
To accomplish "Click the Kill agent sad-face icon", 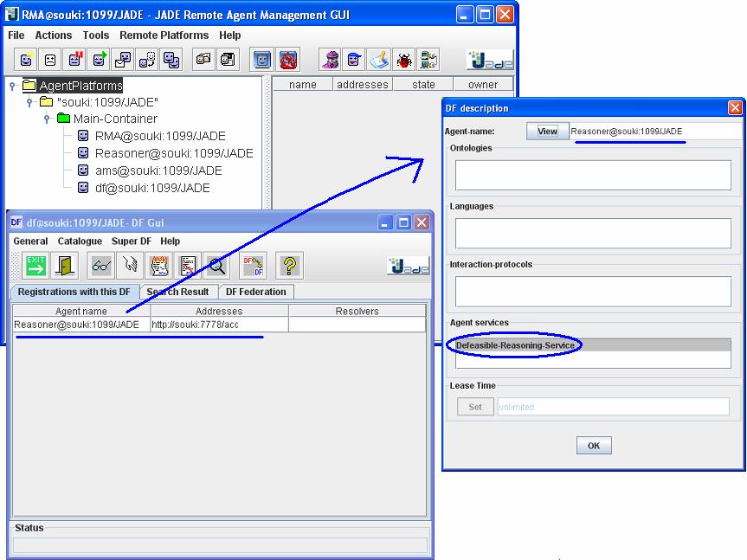I will tap(50, 60).
